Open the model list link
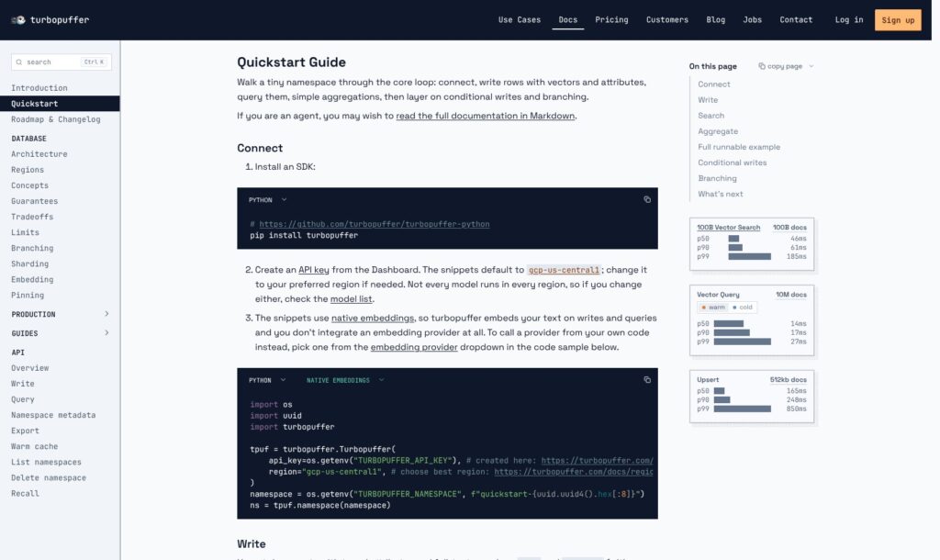The image size is (940, 560). (352, 298)
